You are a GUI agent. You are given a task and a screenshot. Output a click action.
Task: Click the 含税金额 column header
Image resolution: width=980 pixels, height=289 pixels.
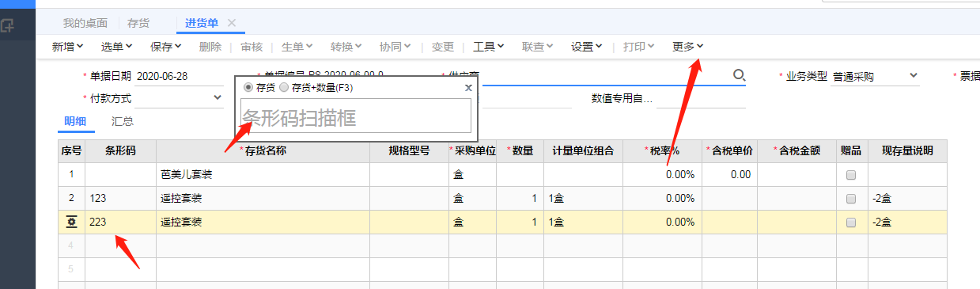point(796,150)
